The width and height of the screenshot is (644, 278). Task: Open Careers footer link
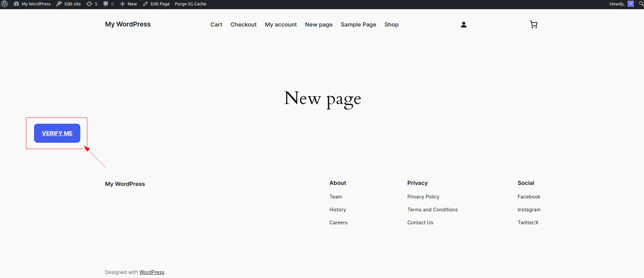[x=338, y=223]
